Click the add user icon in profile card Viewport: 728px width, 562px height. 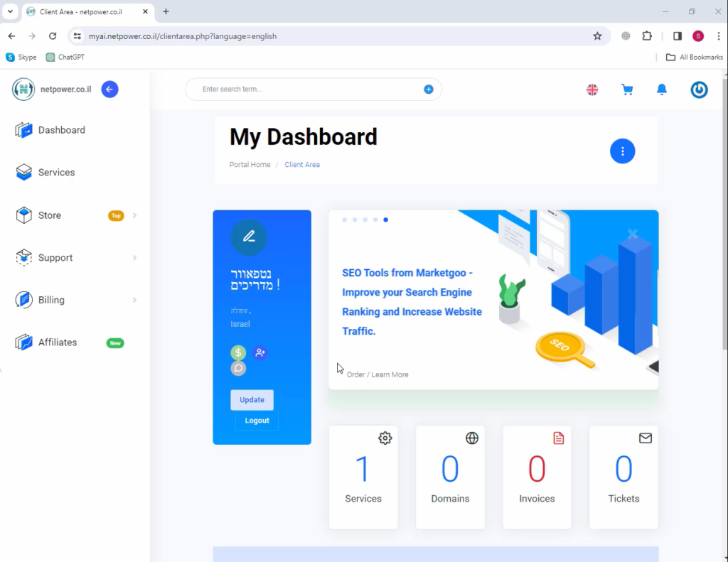259,352
